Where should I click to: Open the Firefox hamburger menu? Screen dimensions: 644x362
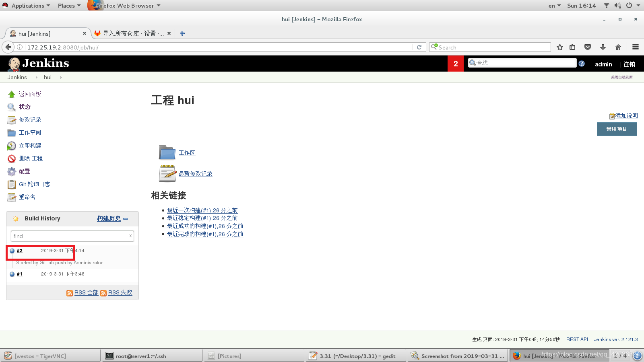636,47
